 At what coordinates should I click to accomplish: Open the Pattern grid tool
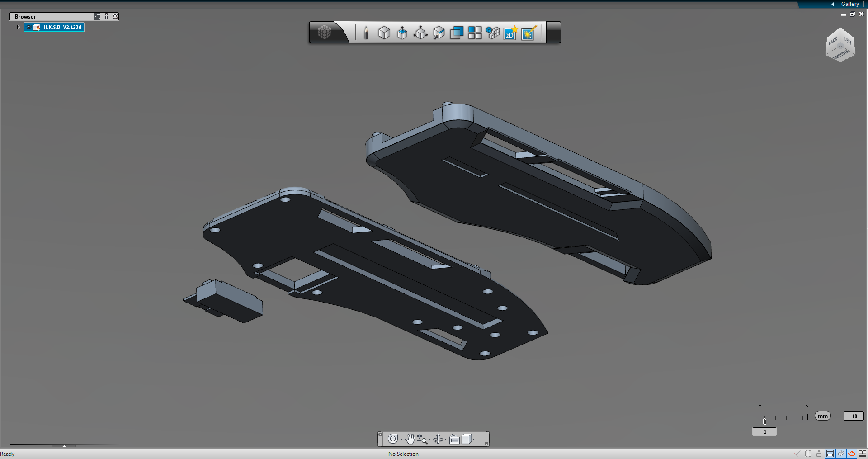tap(475, 33)
